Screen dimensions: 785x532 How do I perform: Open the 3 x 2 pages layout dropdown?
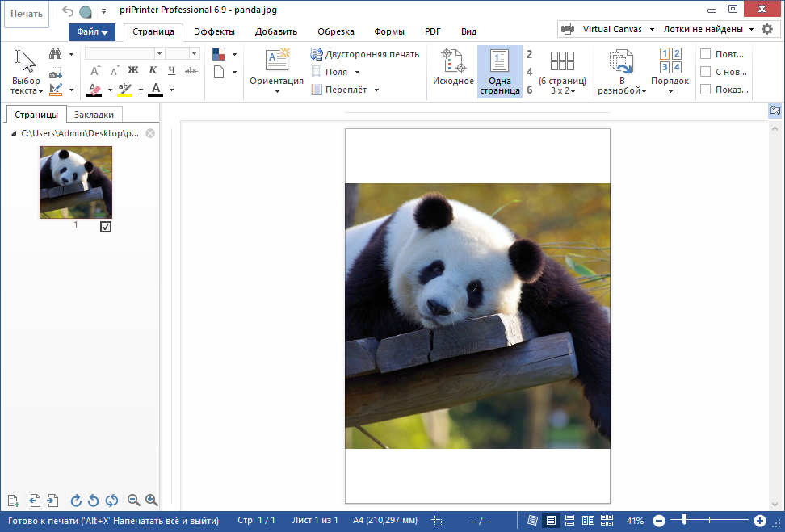coord(561,91)
